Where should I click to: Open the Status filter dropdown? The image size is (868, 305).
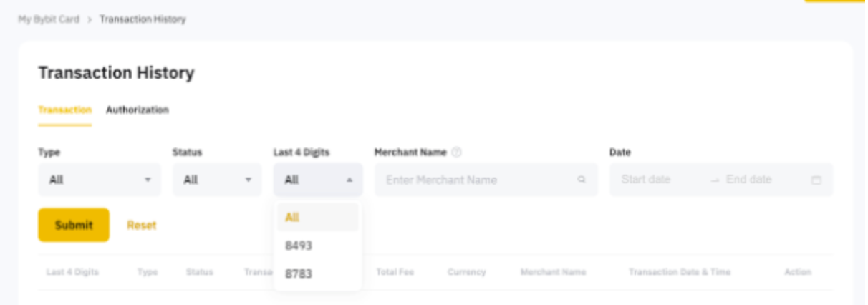point(216,180)
